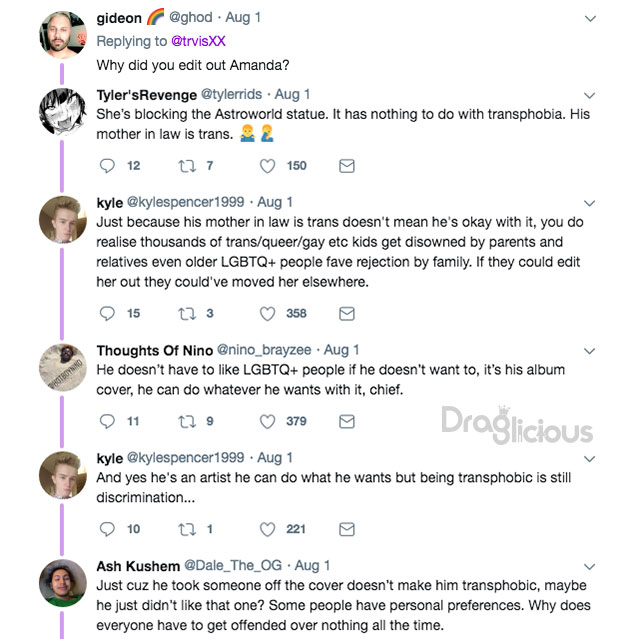Share kyle's 221-like tweet via message icon

coord(347,529)
